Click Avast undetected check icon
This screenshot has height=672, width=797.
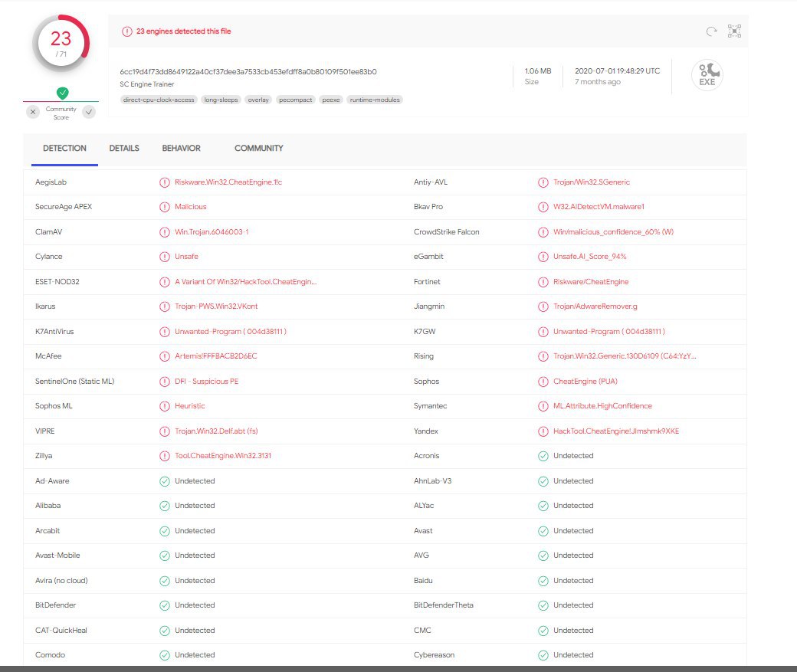tap(543, 531)
